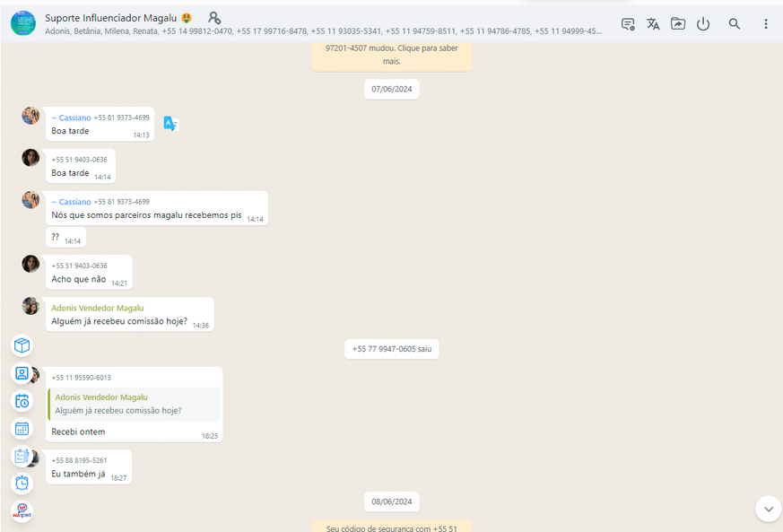Click the cube icon in the floating sidebar
Image resolution: width=783 pixels, height=532 pixels.
click(x=22, y=345)
